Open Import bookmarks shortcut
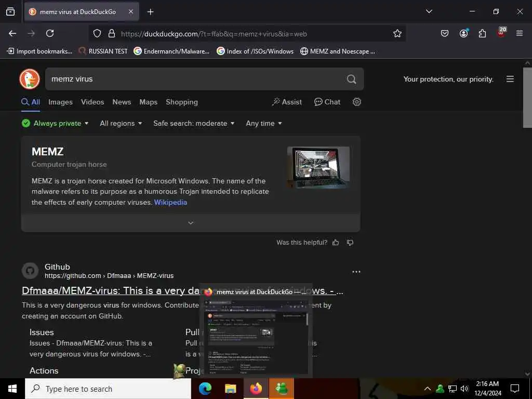The height and width of the screenshot is (399, 532). point(39,51)
